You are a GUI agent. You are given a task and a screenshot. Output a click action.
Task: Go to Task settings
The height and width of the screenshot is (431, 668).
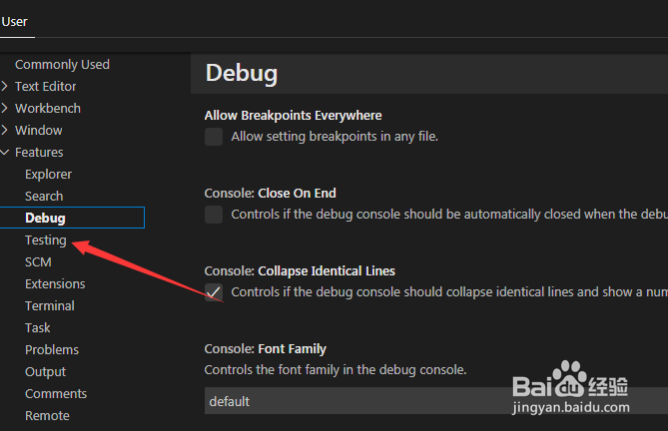38,328
